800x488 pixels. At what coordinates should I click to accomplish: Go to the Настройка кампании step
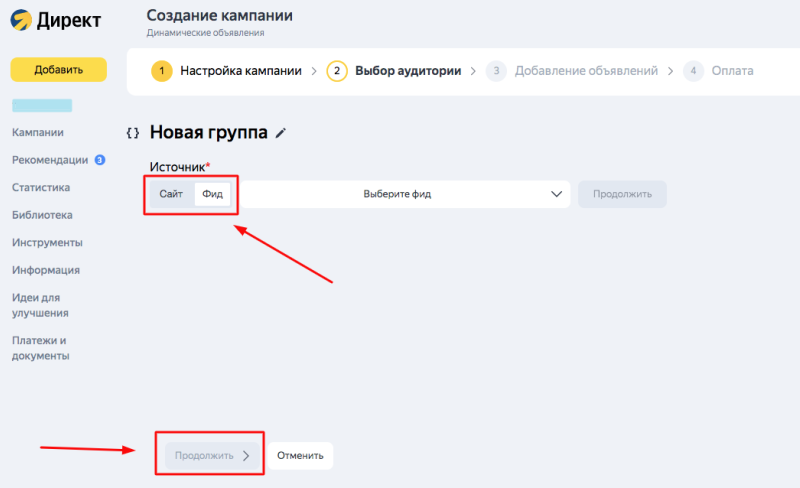click(241, 71)
